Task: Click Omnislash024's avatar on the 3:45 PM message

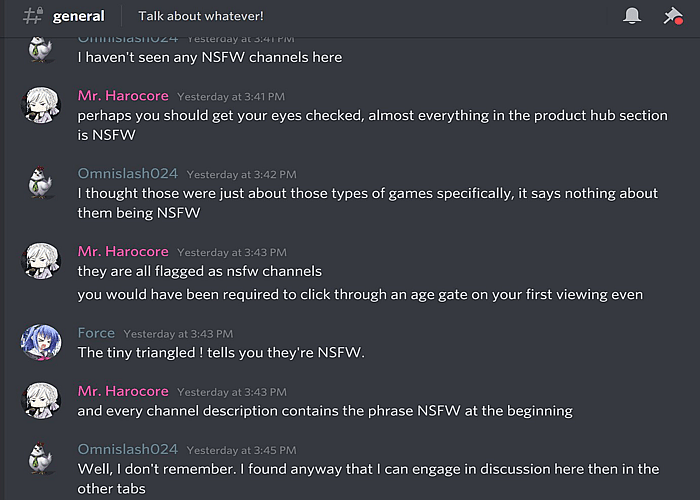Action: point(40,459)
